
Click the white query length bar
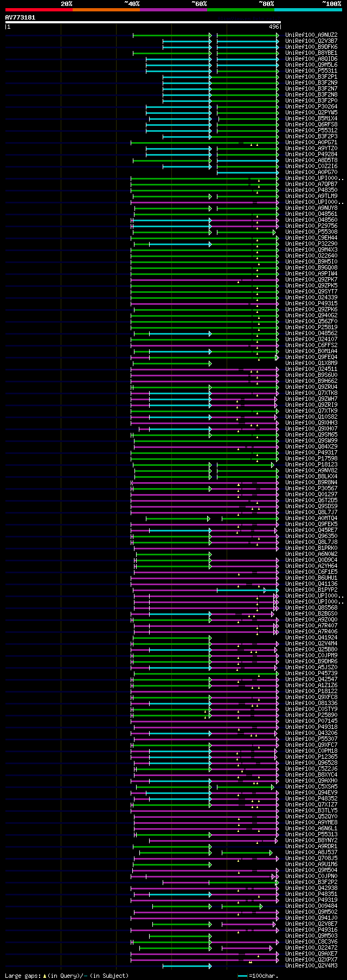pos(143,22)
